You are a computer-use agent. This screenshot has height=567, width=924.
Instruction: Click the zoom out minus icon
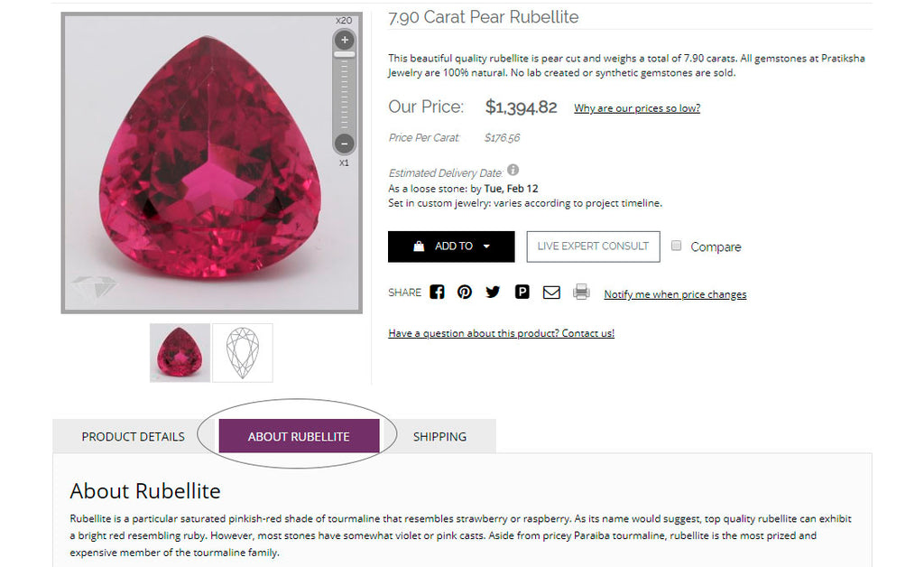click(x=345, y=143)
